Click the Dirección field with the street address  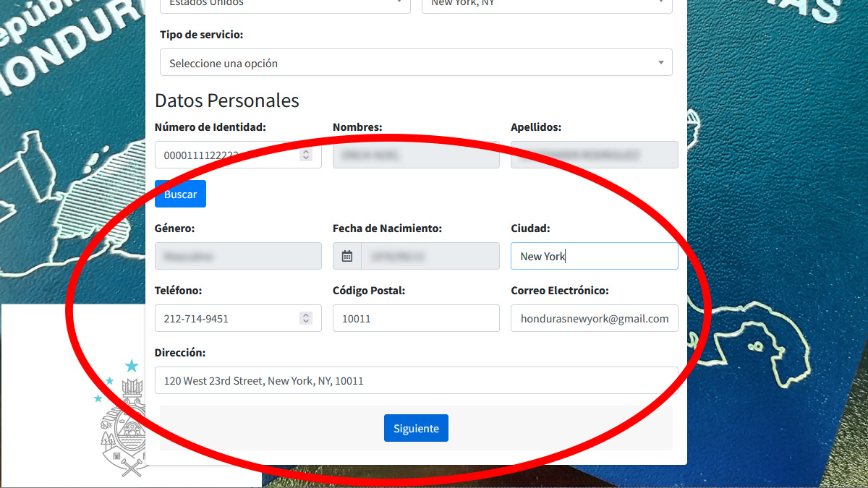[416, 380]
